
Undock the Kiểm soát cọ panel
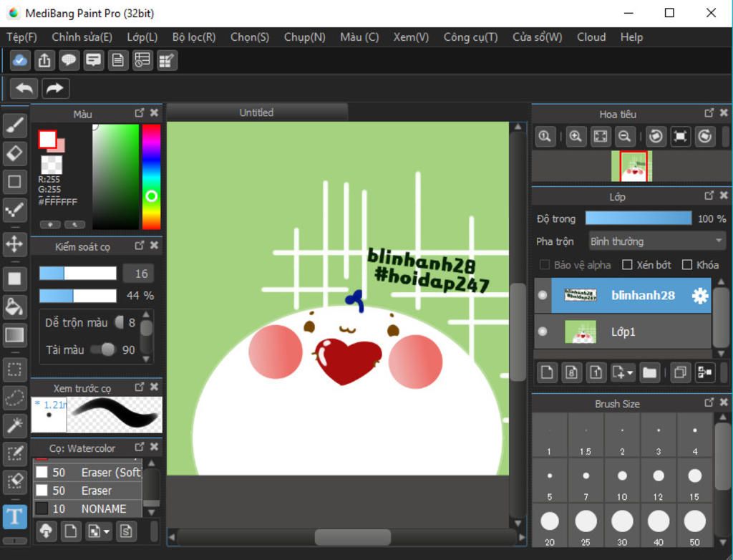140,245
